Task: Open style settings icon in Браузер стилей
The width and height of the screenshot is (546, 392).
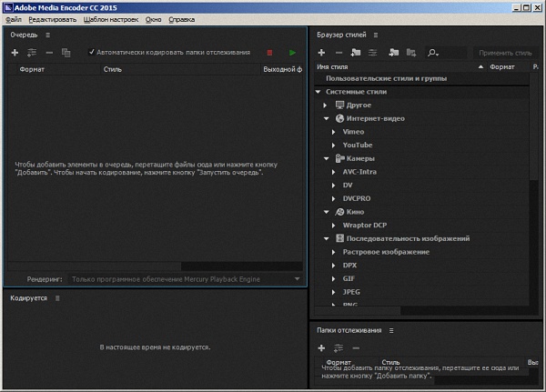Action: (x=372, y=53)
